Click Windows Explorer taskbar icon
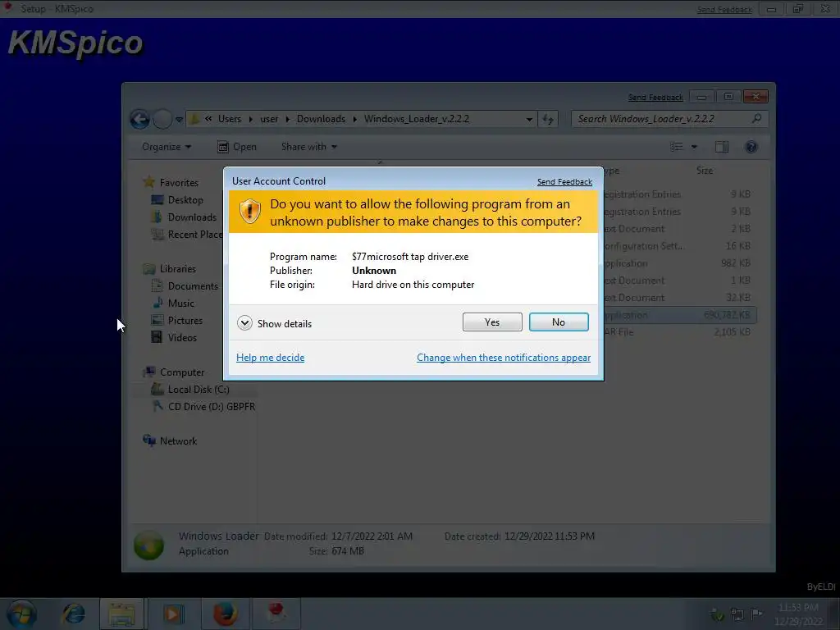 [121, 614]
